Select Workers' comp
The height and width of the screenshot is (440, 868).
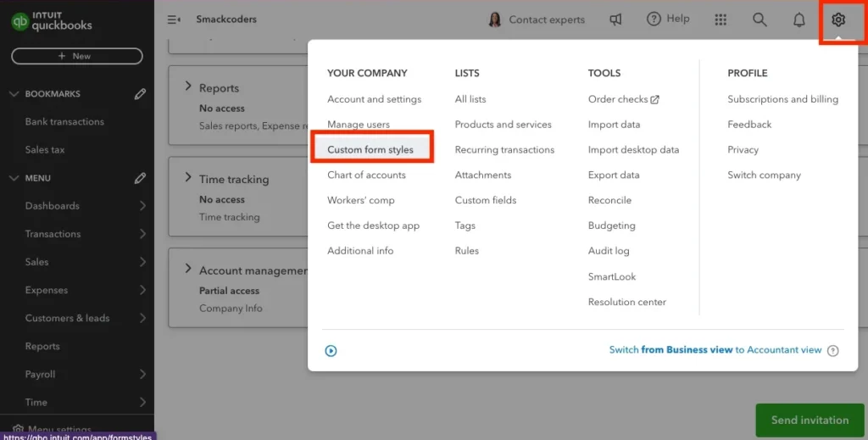(361, 200)
